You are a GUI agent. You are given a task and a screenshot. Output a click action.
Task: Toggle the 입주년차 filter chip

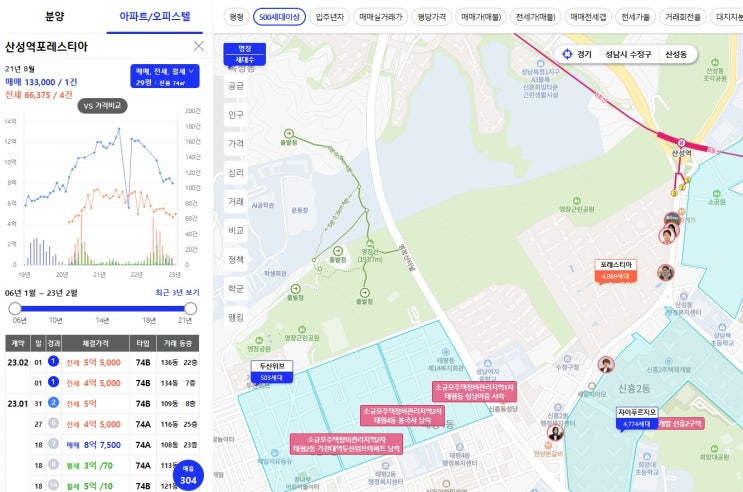(330, 17)
